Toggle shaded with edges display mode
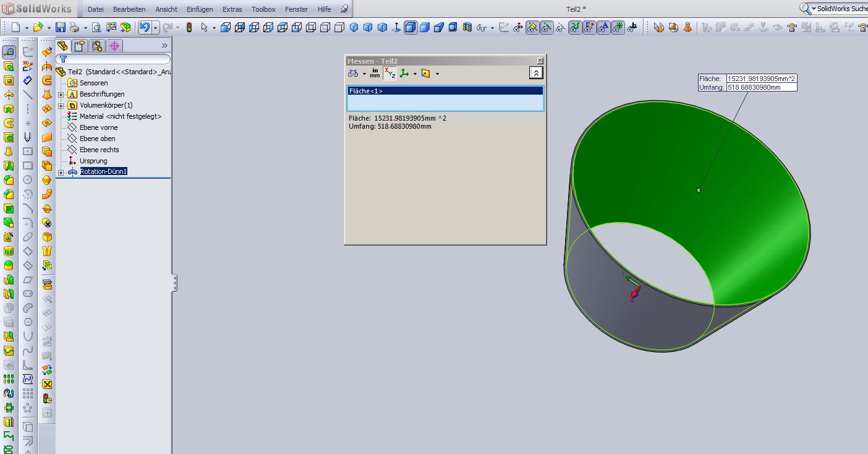 click(410, 27)
